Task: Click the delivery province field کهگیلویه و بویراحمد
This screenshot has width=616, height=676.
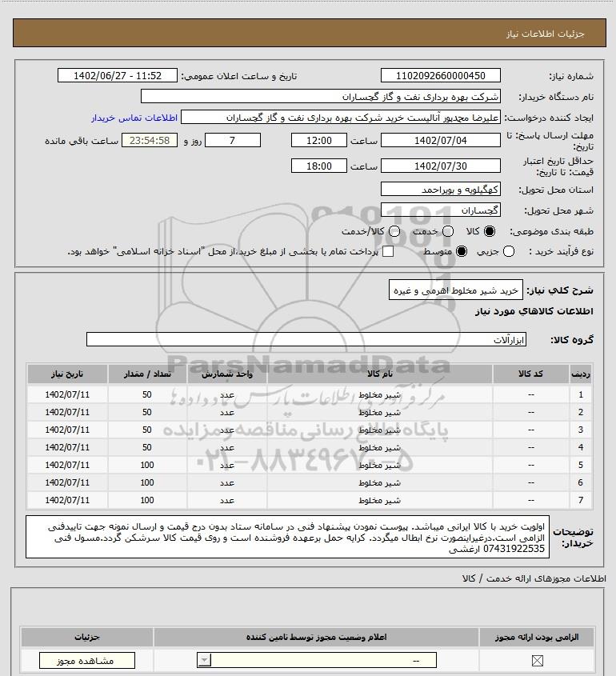Action: coord(441,190)
